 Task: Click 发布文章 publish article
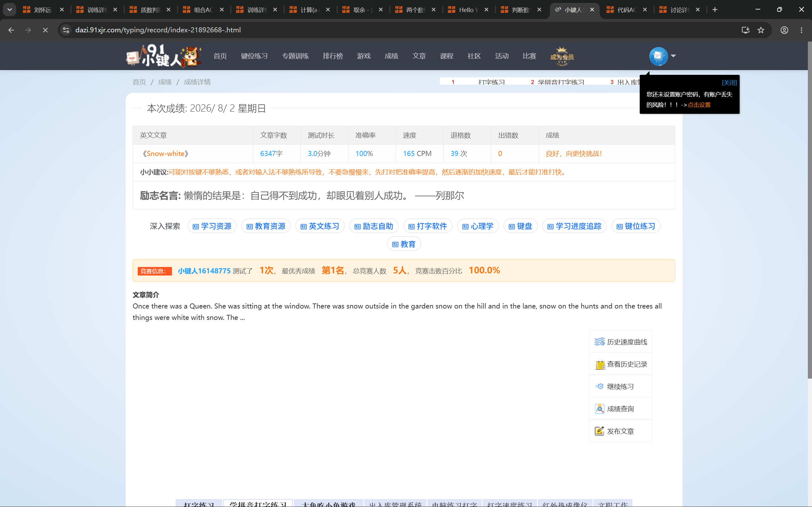click(620, 431)
